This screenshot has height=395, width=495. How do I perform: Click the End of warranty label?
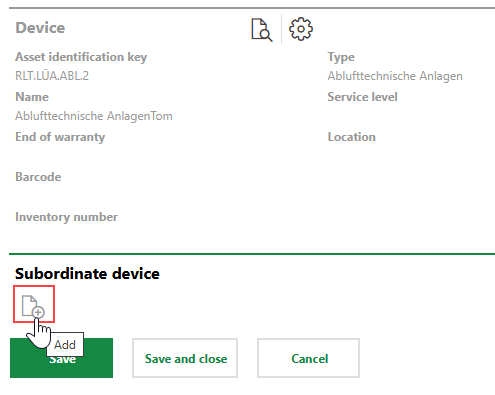point(60,137)
